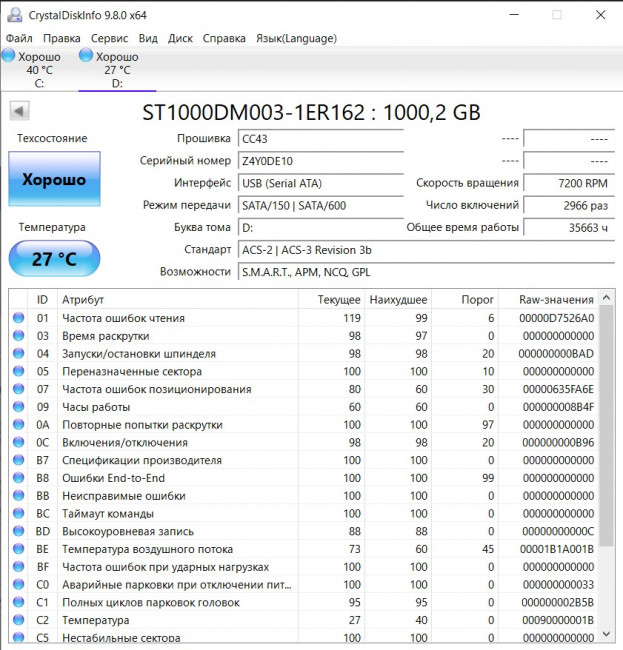Screen dimensions: 623x650
Task: Click status dot of attribute 03 Время раскрутки
Action: [18, 335]
